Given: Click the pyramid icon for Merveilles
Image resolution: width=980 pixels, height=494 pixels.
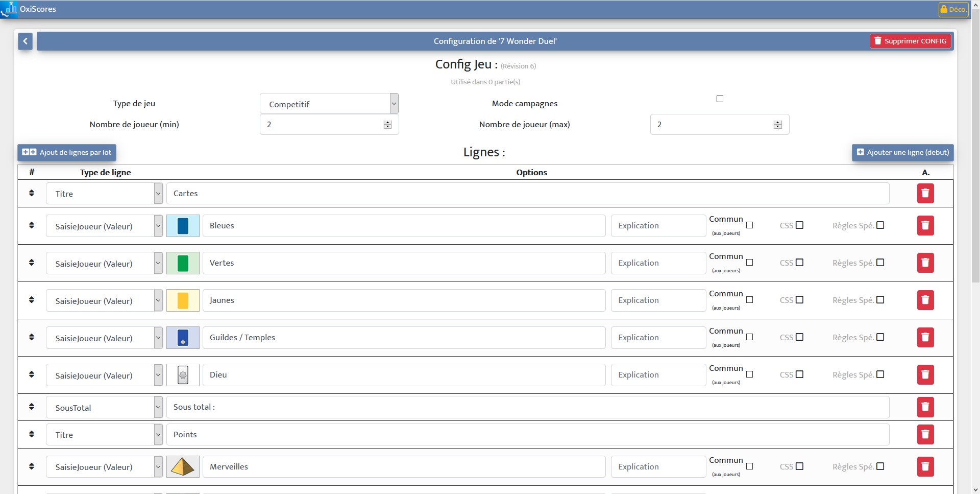Looking at the screenshot, I should [183, 467].
